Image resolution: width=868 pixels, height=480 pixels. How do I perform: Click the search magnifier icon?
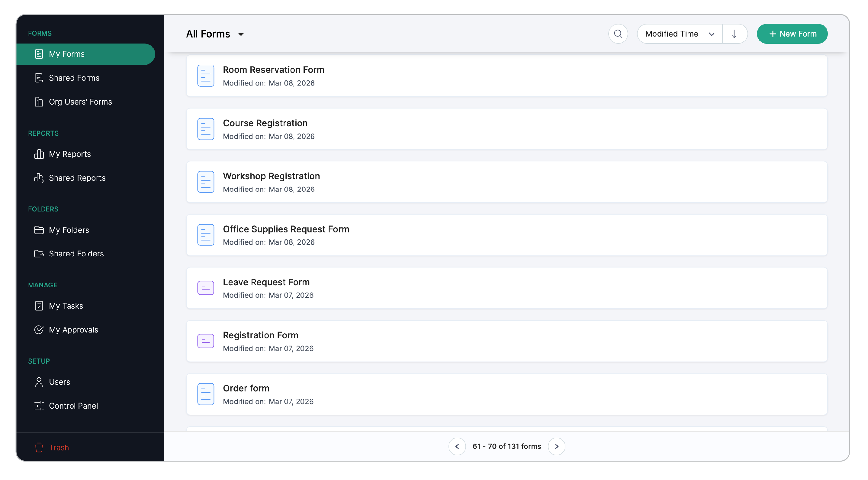coord(618,34)
